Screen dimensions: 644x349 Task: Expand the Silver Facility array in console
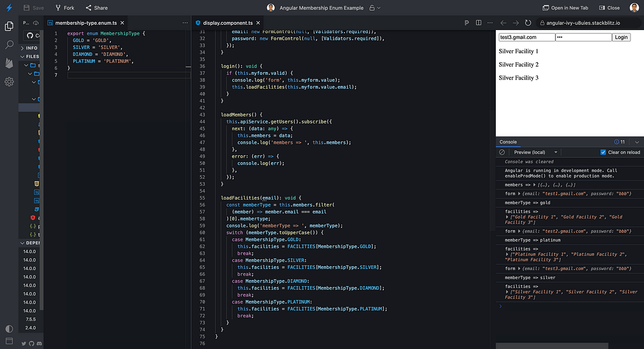pos(508,292)
